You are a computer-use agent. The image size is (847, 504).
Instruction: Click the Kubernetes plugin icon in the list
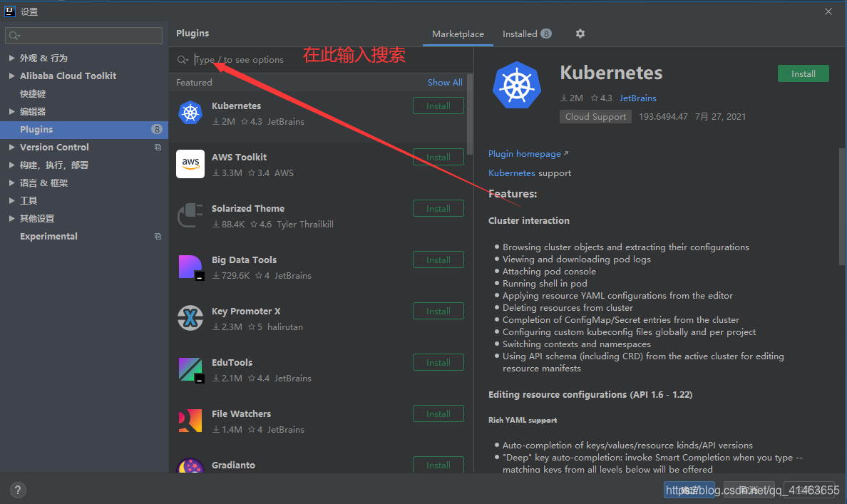190,113
